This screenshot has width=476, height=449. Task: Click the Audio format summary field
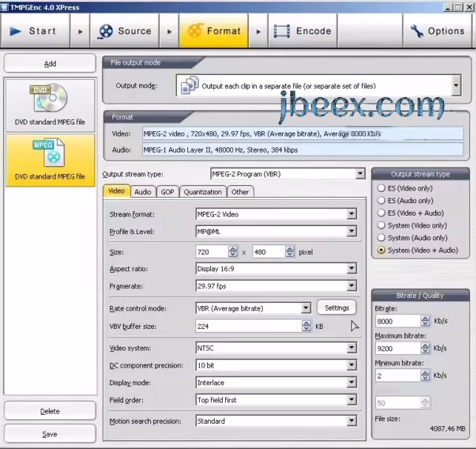pyautogui.click(x=303, y=150)
